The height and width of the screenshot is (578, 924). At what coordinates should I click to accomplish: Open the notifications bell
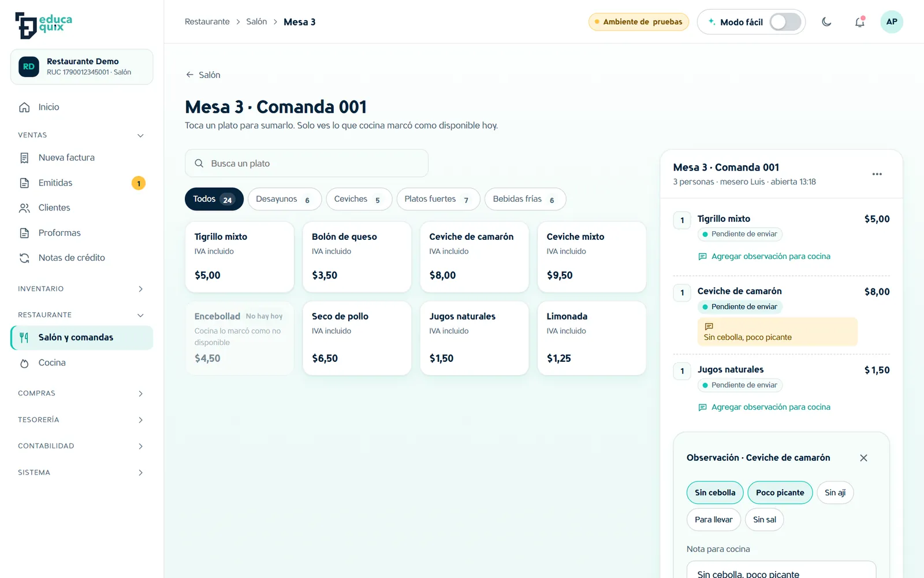[x=860, y=22]
